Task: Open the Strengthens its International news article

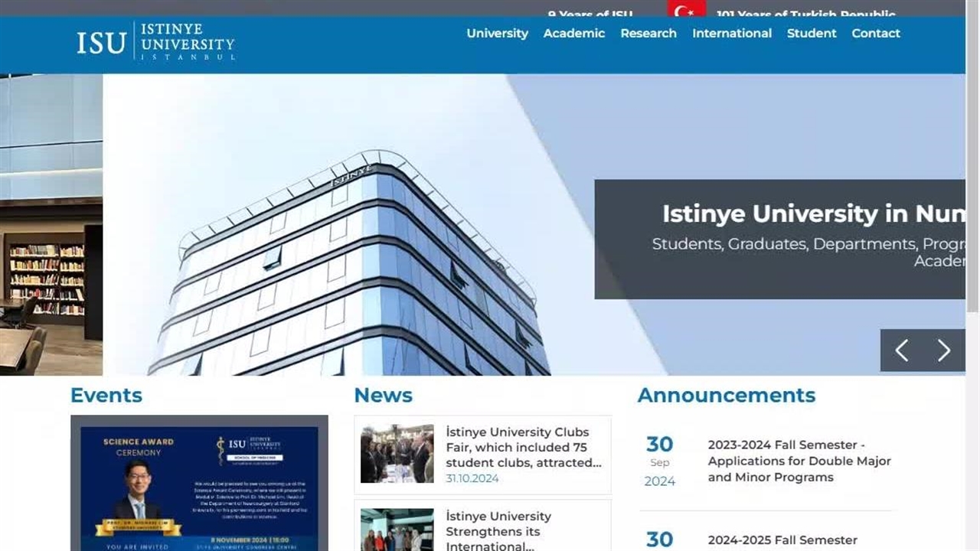Action: [x=498, y=530]
